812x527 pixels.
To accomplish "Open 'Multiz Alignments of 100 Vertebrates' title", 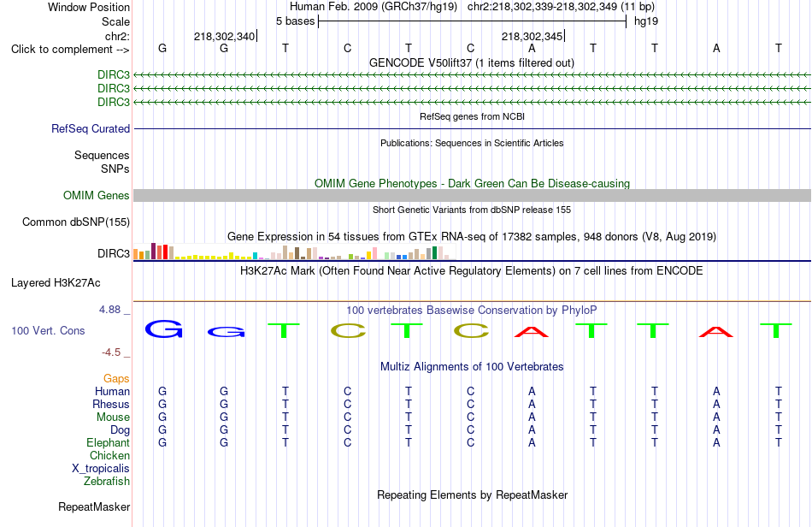I will (472, 367).
